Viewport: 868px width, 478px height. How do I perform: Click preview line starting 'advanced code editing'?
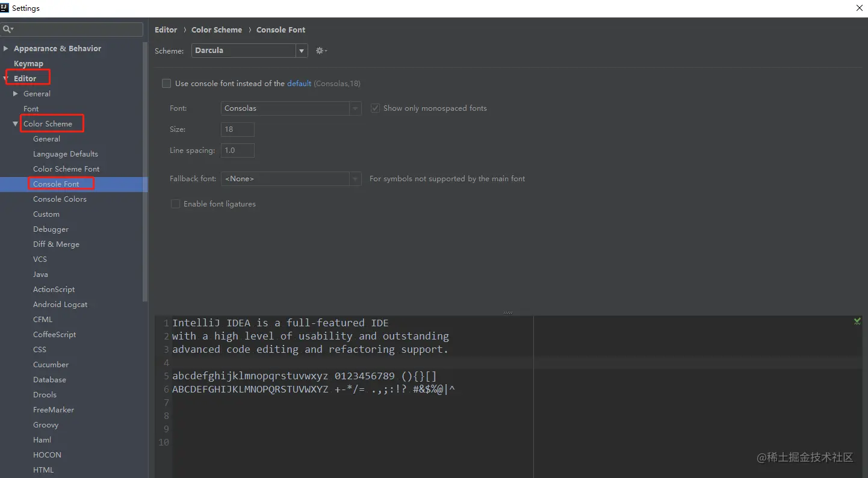pos(311,349)
